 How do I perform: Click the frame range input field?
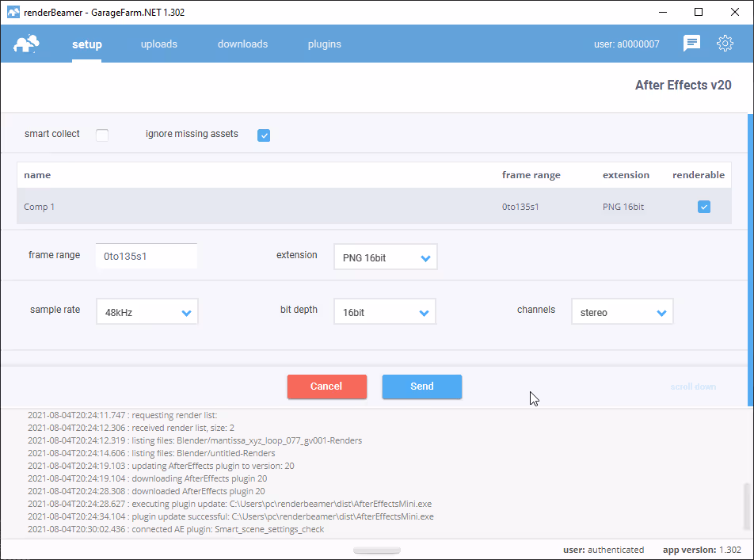click(147, 257)
